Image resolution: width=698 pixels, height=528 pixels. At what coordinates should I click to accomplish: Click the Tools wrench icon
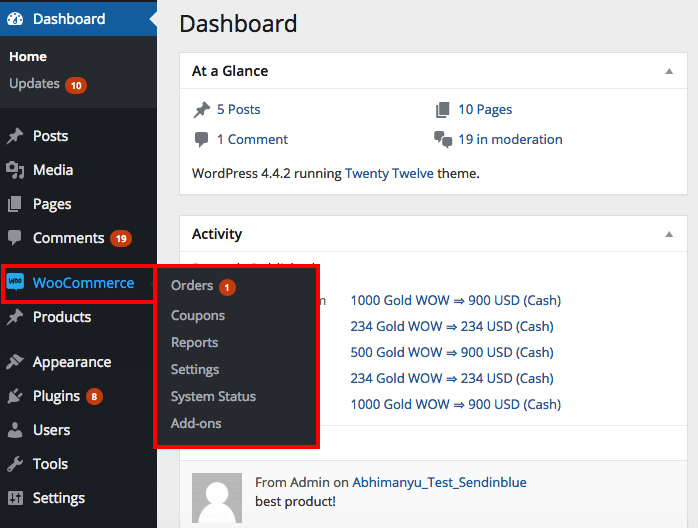[x=15, y=464]
